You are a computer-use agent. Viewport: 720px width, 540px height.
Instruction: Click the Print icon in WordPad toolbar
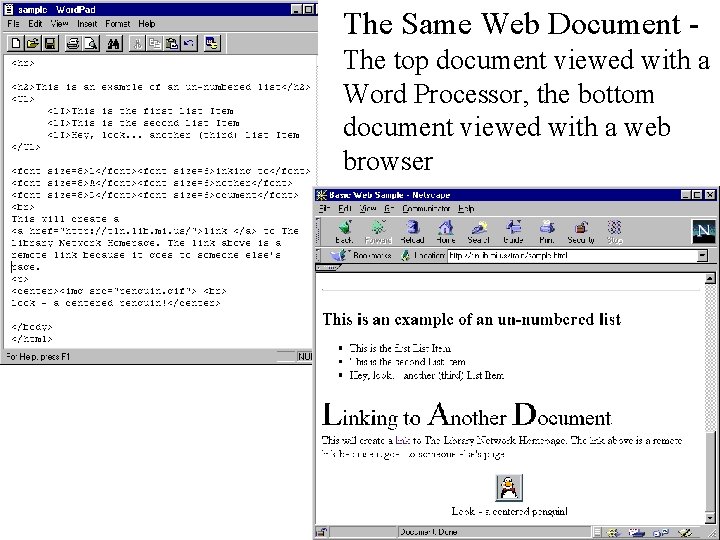(x=73, y=44)
